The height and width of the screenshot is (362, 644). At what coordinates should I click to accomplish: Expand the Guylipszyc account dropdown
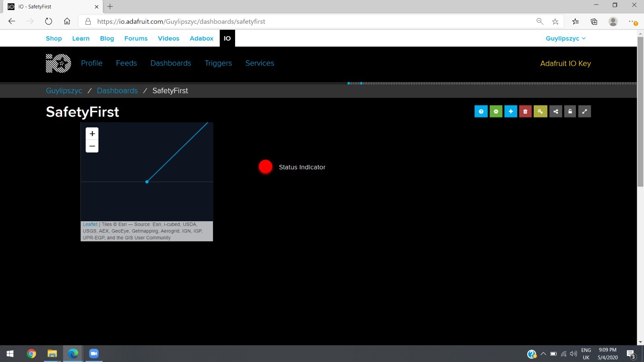tap(566, 38)
